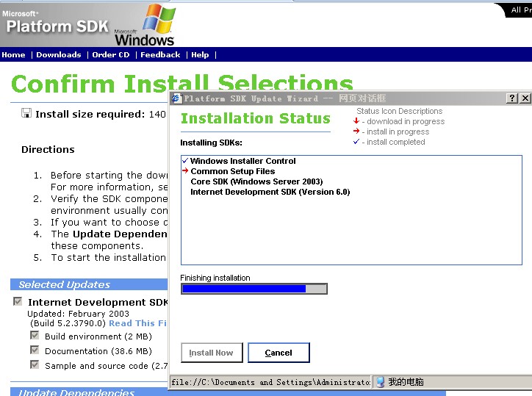Click red arrow beside Common Setup Files
The width and height of the screenshot is (532, 396).
click(185, 170)
